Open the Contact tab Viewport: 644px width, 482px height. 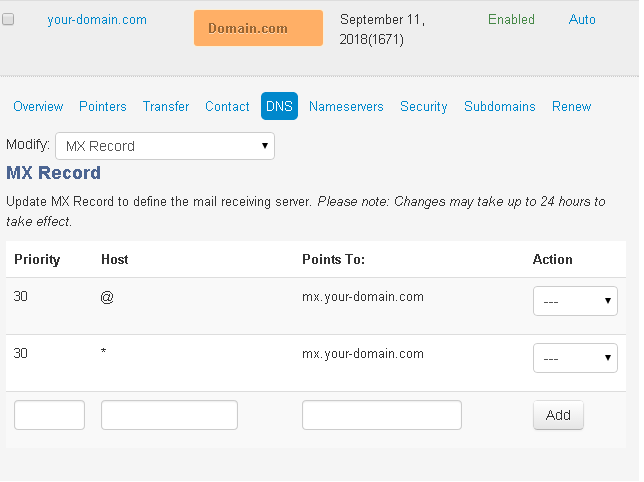227,107
